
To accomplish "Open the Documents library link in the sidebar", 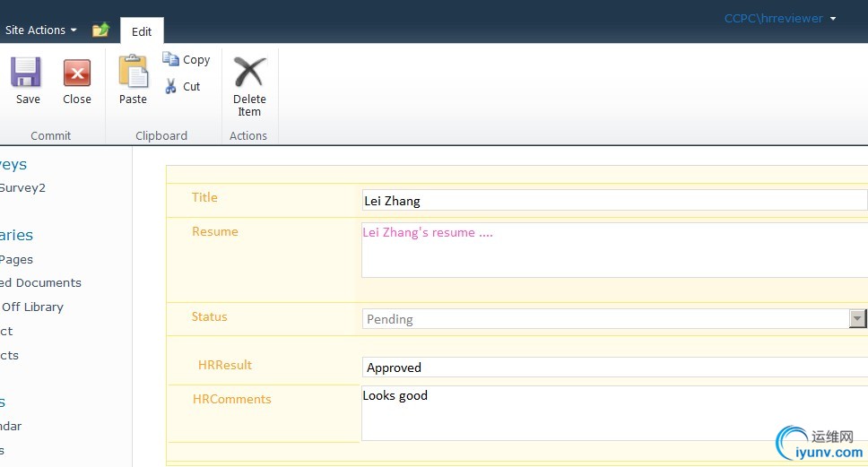I will tap(41, 282).
